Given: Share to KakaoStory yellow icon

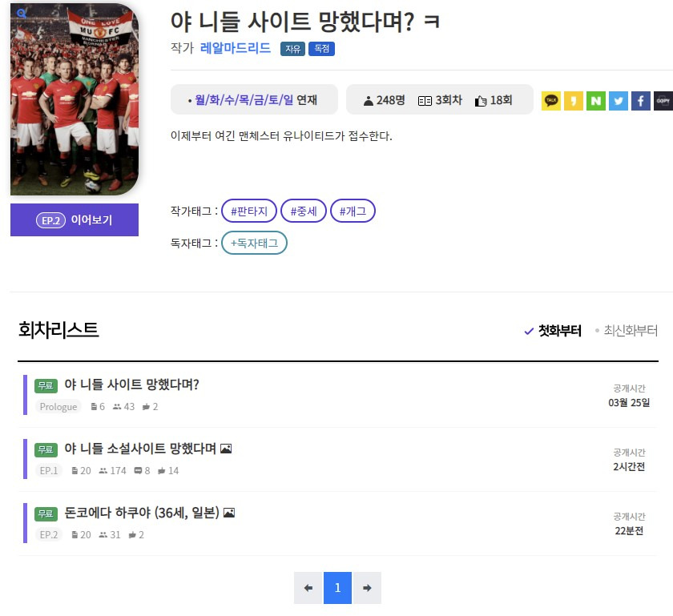Looking at the screenshot, I should 574,101.
